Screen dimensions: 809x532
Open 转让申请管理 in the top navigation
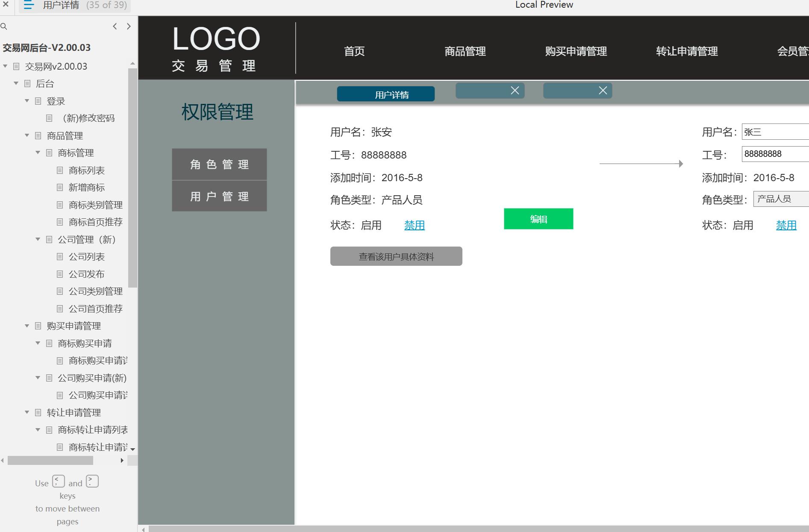click(x=687, y=51)
